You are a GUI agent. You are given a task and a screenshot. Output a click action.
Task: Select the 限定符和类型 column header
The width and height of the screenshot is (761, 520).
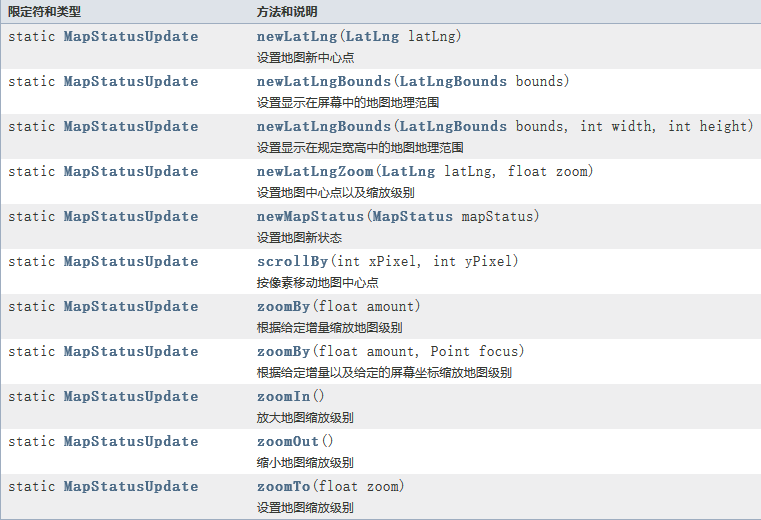click(44, 12)
